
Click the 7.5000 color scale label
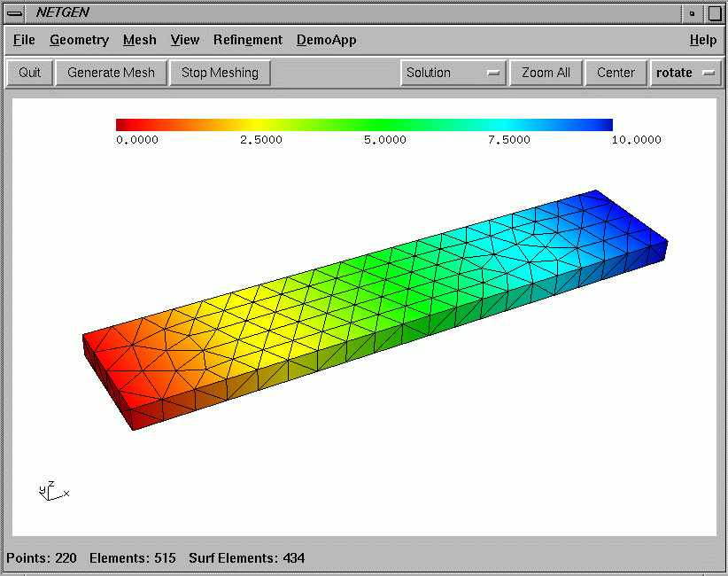[509, 140]
